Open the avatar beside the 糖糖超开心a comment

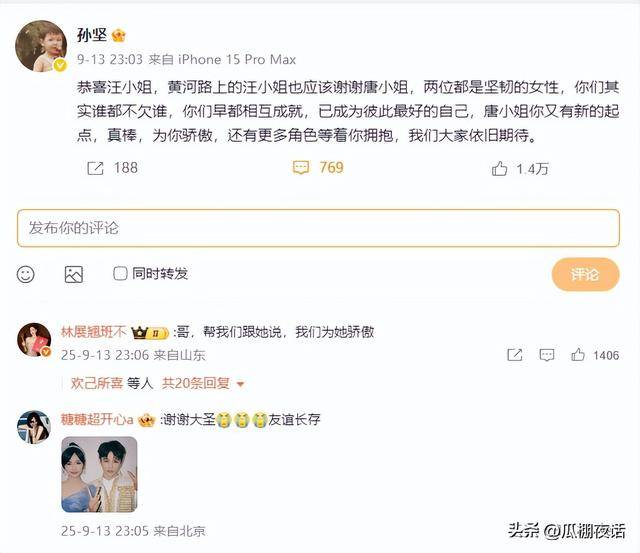(x=34, y=427)
